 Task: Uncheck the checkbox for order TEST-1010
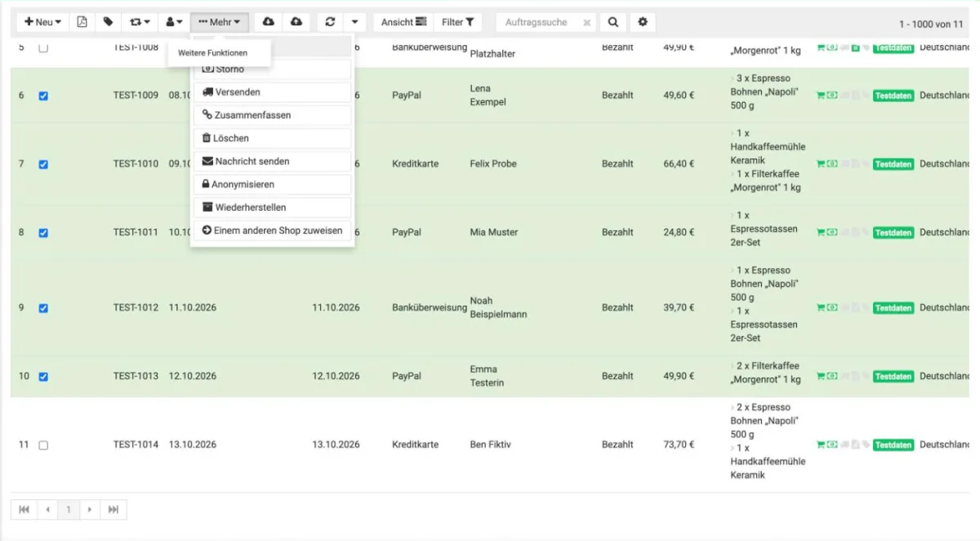pyautogui.click(x=43, y=164)
